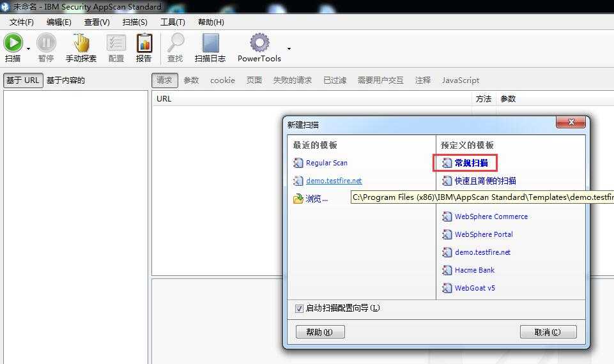Open the 工具(T) menu
Viewport: 614px width, 364px height.
(x=173, y=22)
